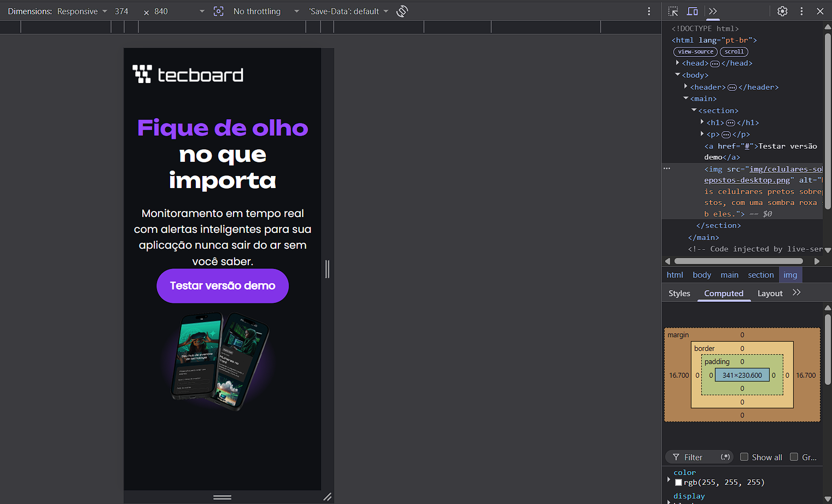Open the Dimensions Responsive dropdown
The height and width of the screenshot is (504, 832).
(82, 11)
